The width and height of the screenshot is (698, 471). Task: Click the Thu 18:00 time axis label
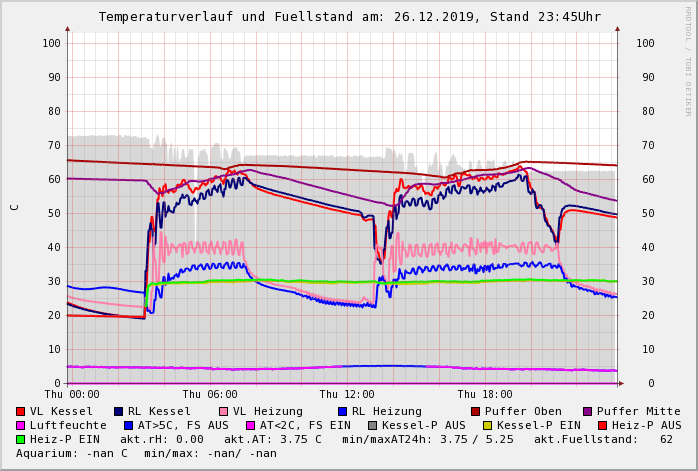click(x=485, y=395)
